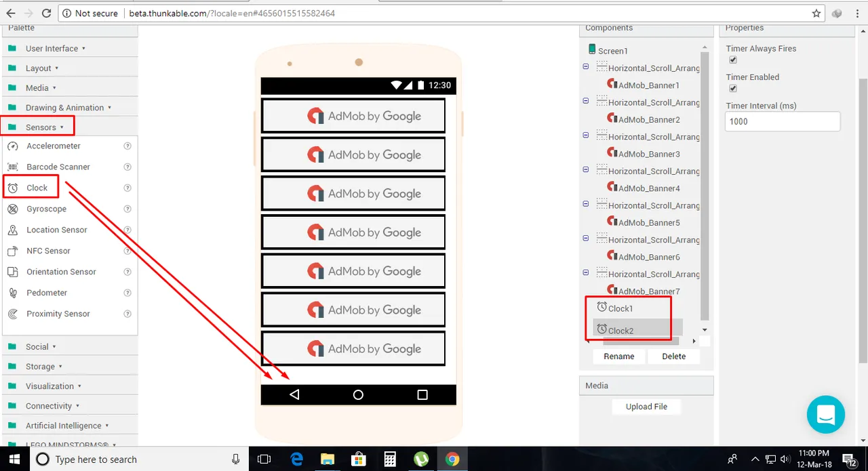Click the Timer Interval input field
This screenshot has height=471, width=868.
[783, 121]
